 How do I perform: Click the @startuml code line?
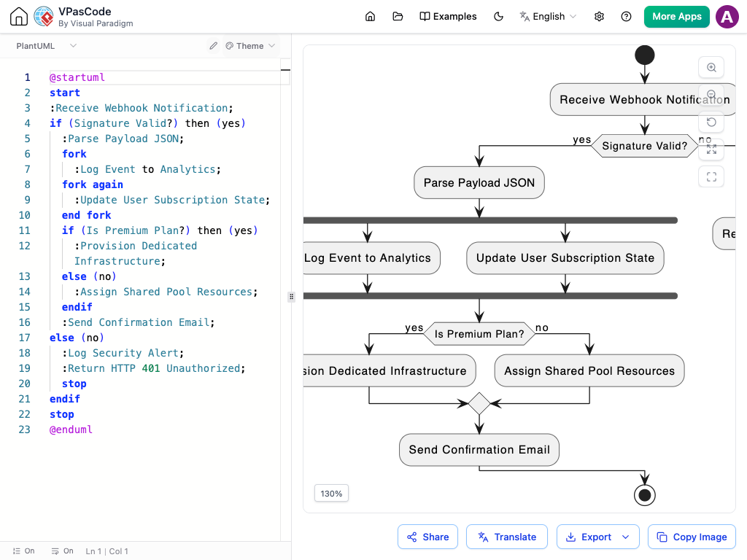pos(77,77)
